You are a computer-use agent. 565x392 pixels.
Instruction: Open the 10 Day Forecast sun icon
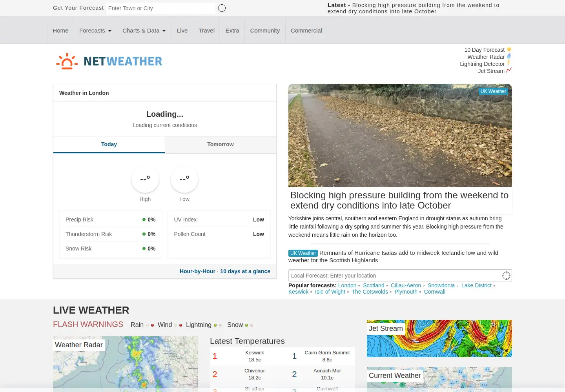pyautogui.click(x=509, y=49)
